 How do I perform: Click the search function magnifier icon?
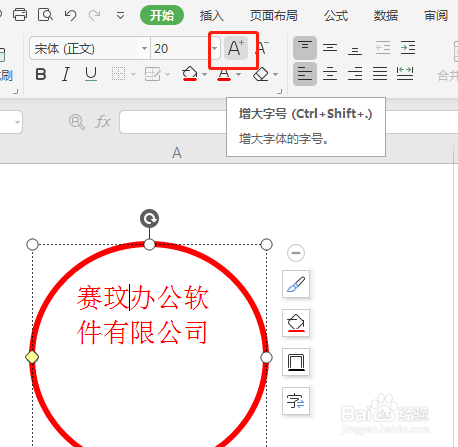[77, 122]
